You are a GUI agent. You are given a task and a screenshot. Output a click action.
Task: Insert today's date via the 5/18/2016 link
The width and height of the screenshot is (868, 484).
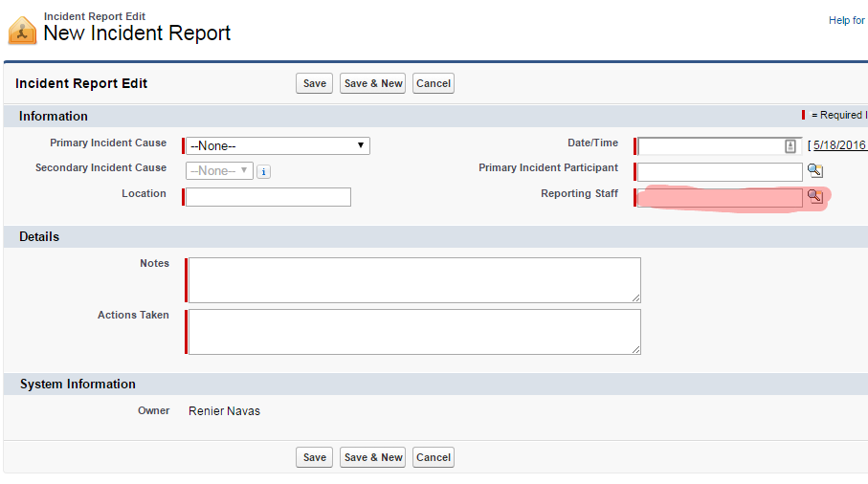coord(838,145)
